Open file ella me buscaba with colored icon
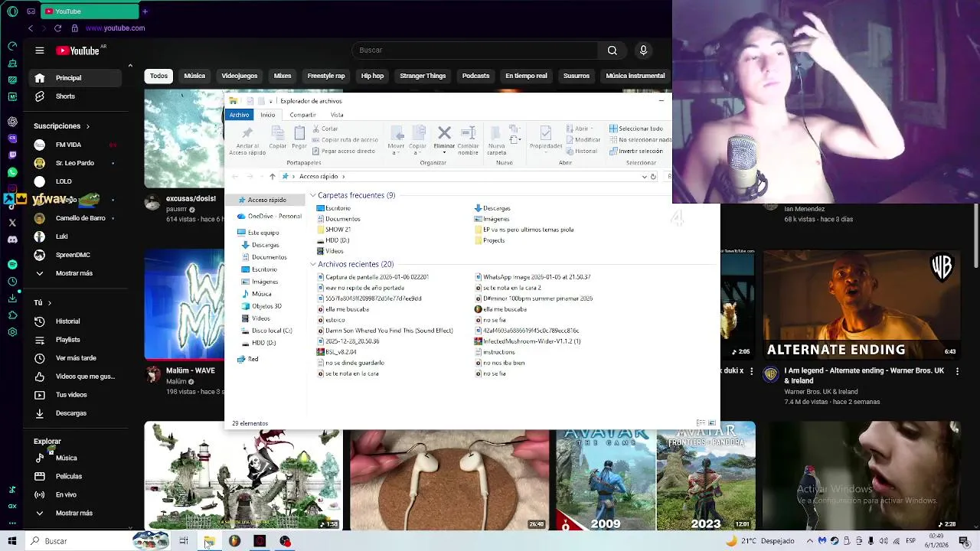 tap(500, 309)
